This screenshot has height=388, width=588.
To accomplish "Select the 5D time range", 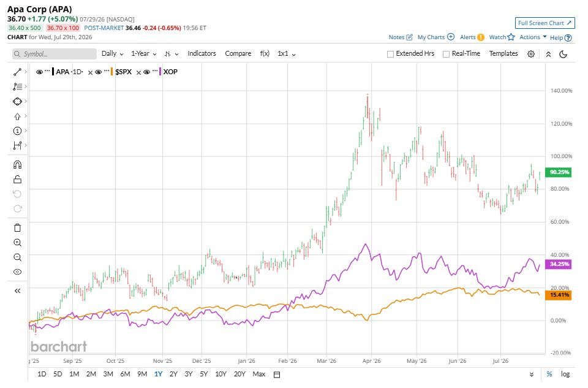I will coord(58,374).
